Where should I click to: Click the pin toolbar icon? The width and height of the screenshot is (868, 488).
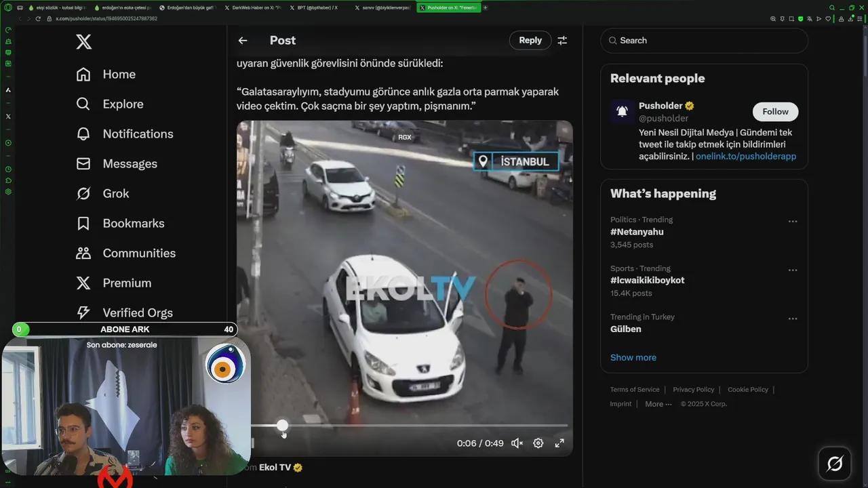point(783,19)
